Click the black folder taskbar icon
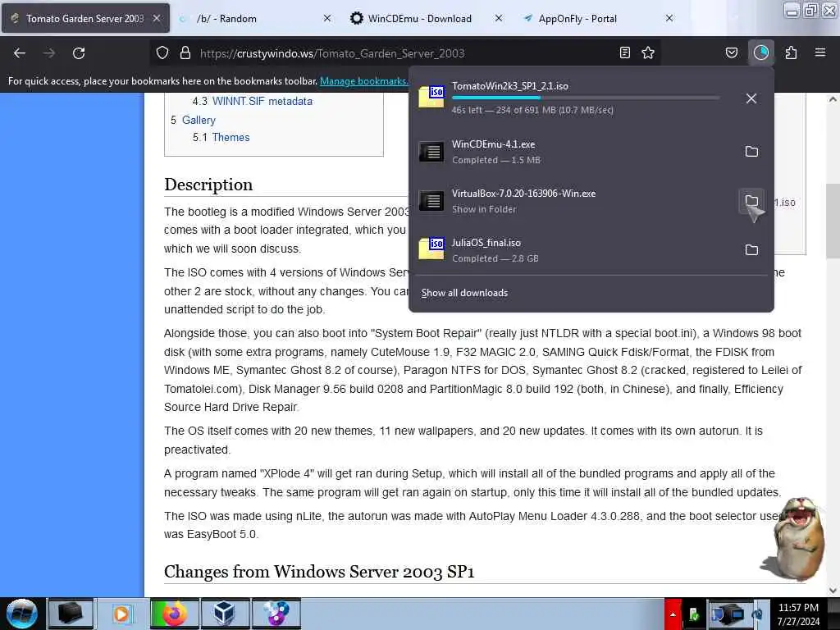This screenshot has height=630, width=840. (x=71, y=614)
